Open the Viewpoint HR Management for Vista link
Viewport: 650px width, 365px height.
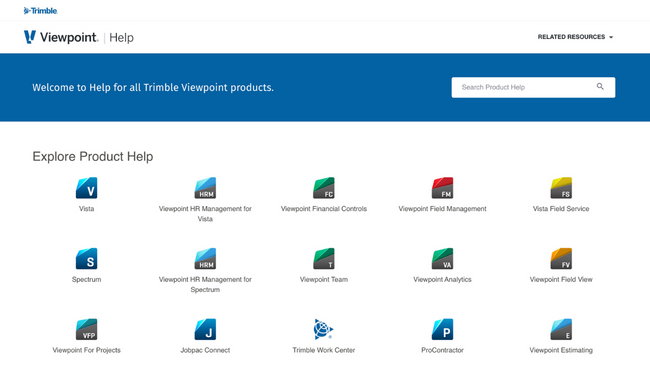205,214
